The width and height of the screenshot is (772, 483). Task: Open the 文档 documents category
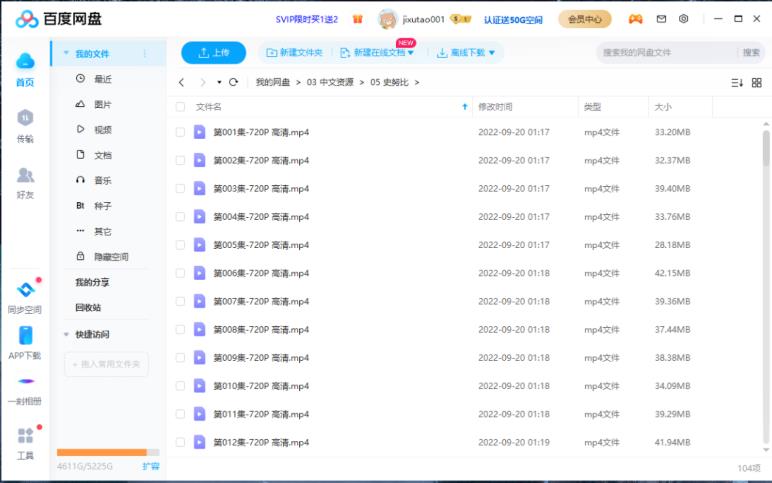tap(94, 155)
